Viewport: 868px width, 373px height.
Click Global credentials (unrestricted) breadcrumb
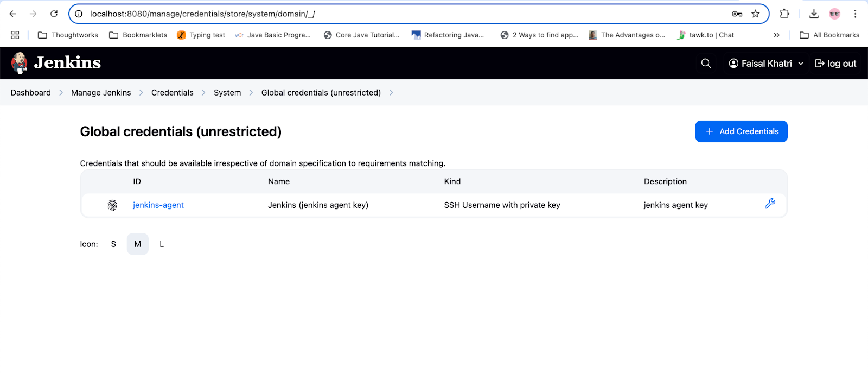[x=321, y=93]
